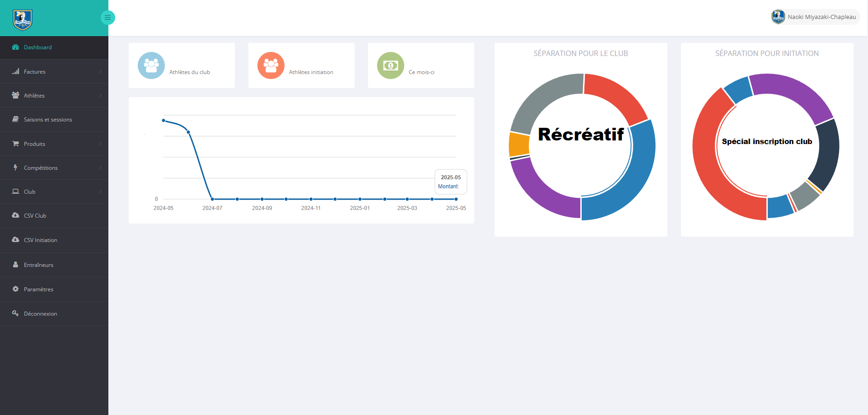Screen dimensions: 868x415
Task: Click the CSV Initiation cloud download icon
Action: tap(15, 240)
